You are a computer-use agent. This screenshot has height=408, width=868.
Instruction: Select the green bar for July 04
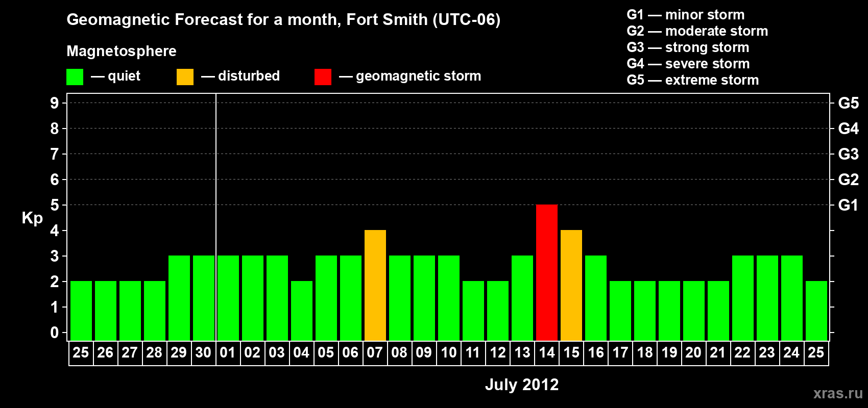coord(302,311)
